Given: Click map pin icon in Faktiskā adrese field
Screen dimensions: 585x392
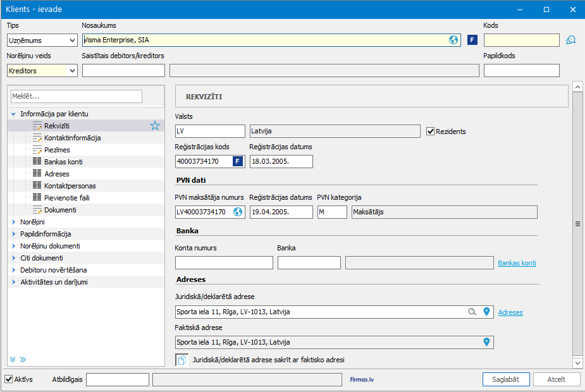Looking at the screenshot, I should [x=486, y=342].
